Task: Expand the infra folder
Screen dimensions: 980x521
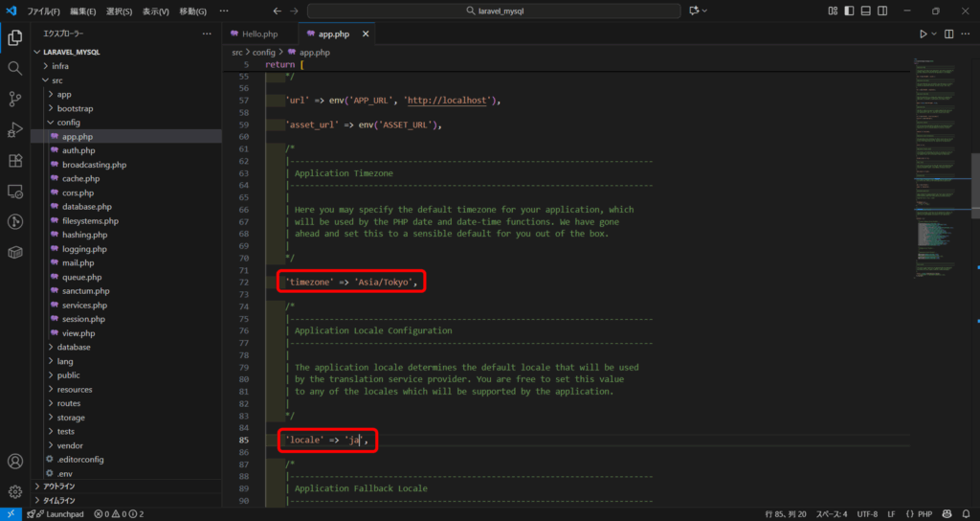Action: pyautogui.click(x=60, y=66)
